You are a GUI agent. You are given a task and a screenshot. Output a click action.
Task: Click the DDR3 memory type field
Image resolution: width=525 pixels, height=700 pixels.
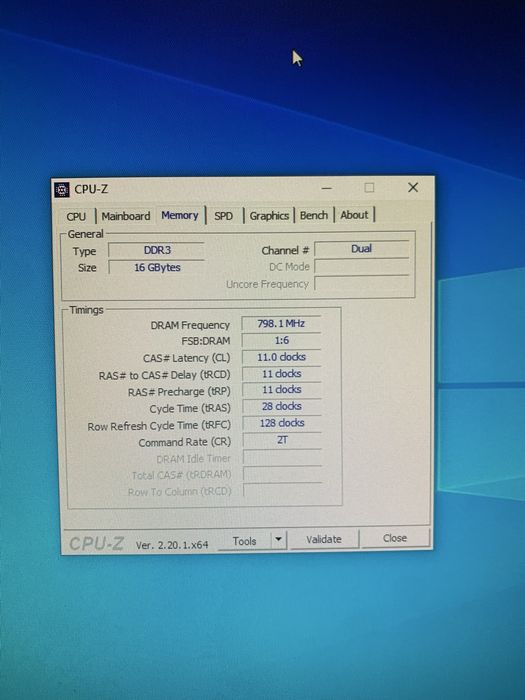click(156, 250)
